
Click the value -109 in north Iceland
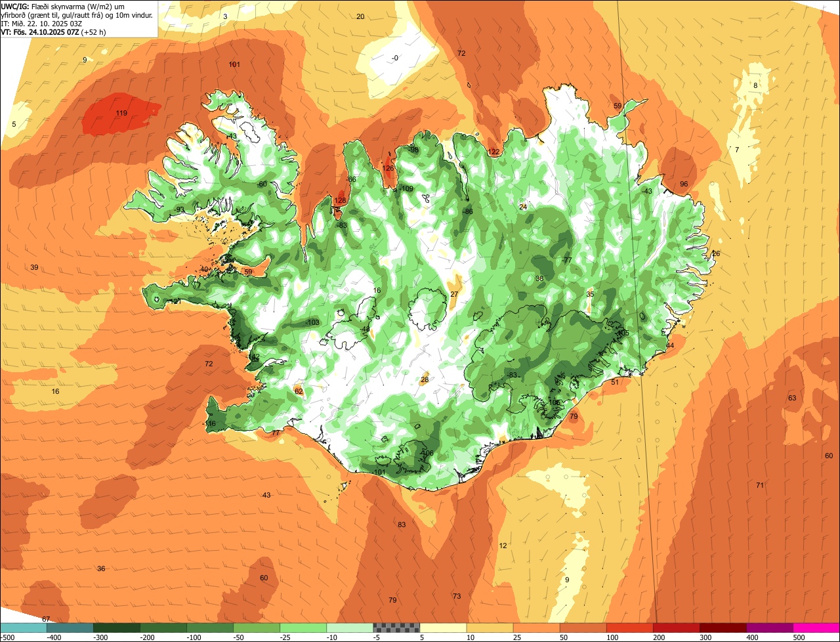(x=407, y=188)
